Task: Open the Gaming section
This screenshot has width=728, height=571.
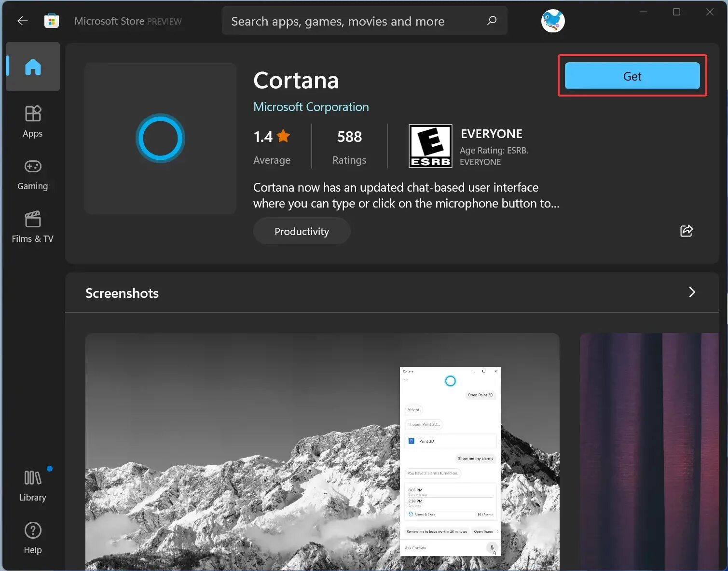Action: coord(33,175)
